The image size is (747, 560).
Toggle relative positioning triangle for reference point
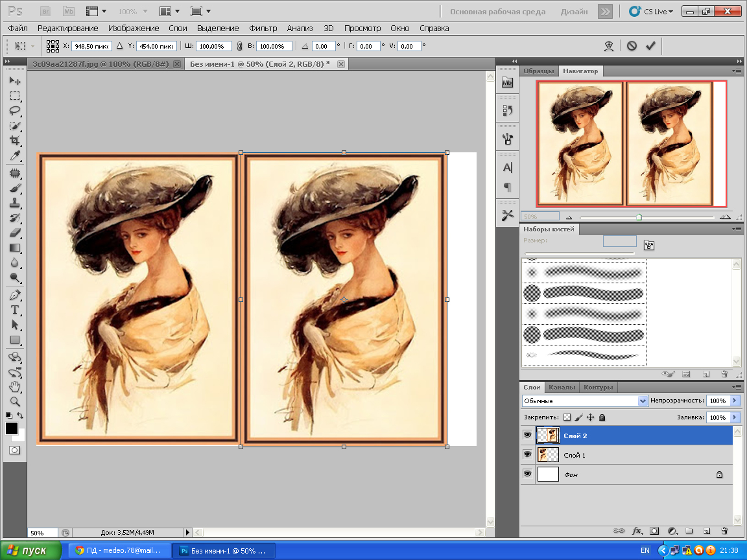119,46
